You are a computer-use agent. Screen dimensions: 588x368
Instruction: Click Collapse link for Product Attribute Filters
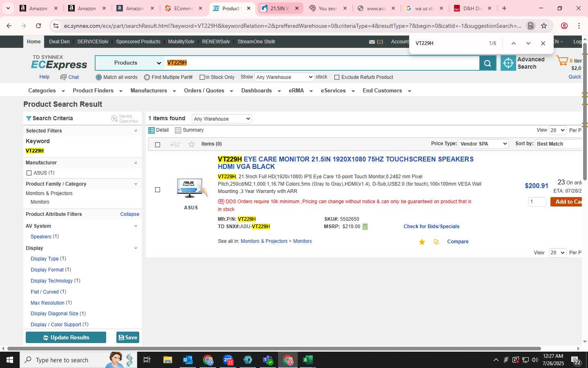tap(129, 214)
